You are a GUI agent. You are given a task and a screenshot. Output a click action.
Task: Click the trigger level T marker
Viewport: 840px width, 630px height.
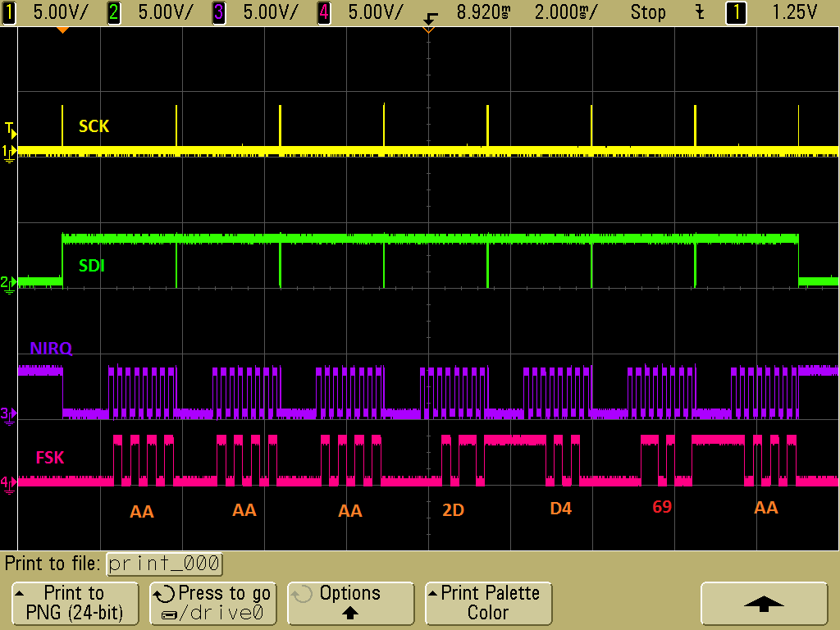click(x=10, y=129)
